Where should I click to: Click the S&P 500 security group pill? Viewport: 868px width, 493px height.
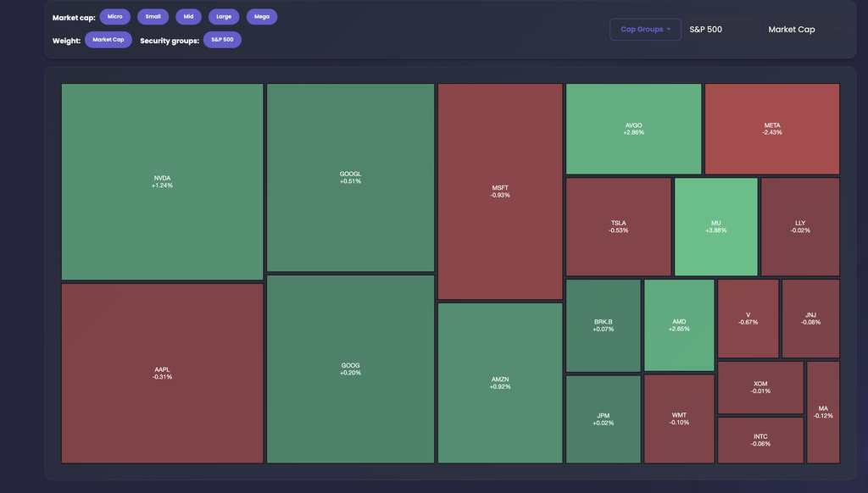coord(222,40)
